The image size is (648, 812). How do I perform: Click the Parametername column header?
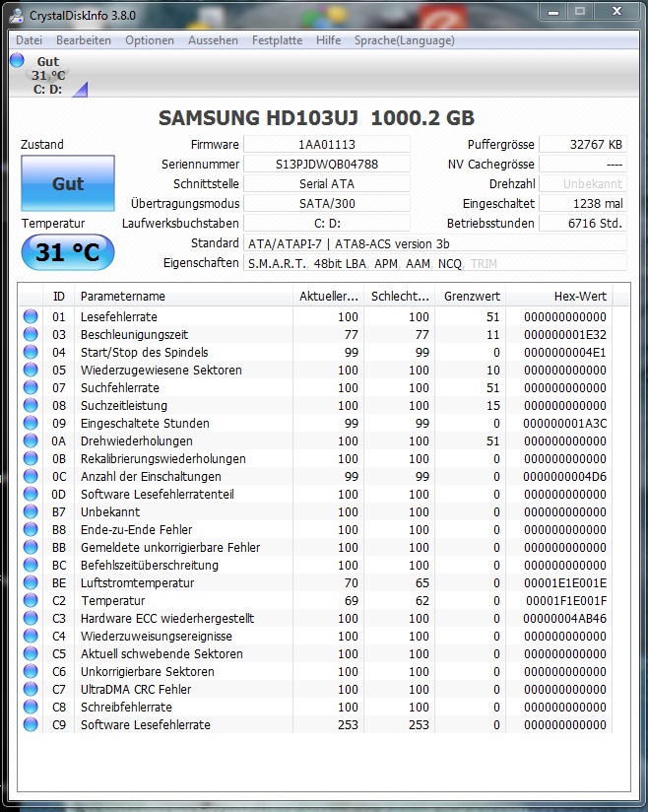[184, 297]
